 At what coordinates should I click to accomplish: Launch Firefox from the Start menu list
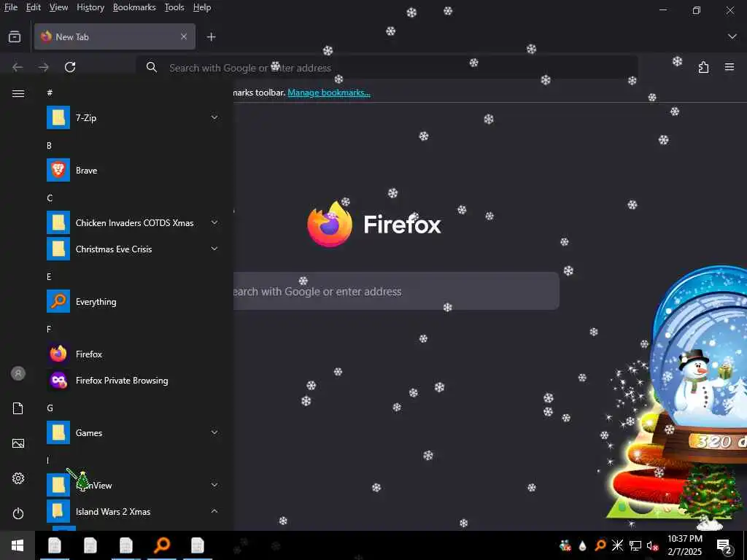coord(133,354)
